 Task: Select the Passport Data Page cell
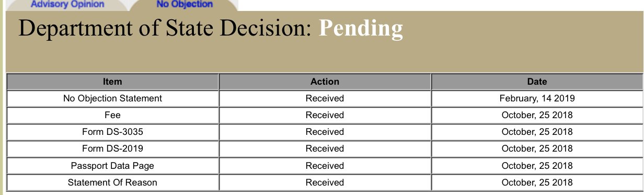coord(112,166)
